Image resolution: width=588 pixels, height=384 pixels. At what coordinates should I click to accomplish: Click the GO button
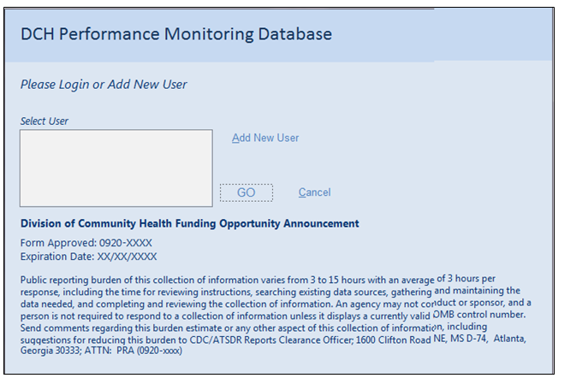tap(246, 192)
